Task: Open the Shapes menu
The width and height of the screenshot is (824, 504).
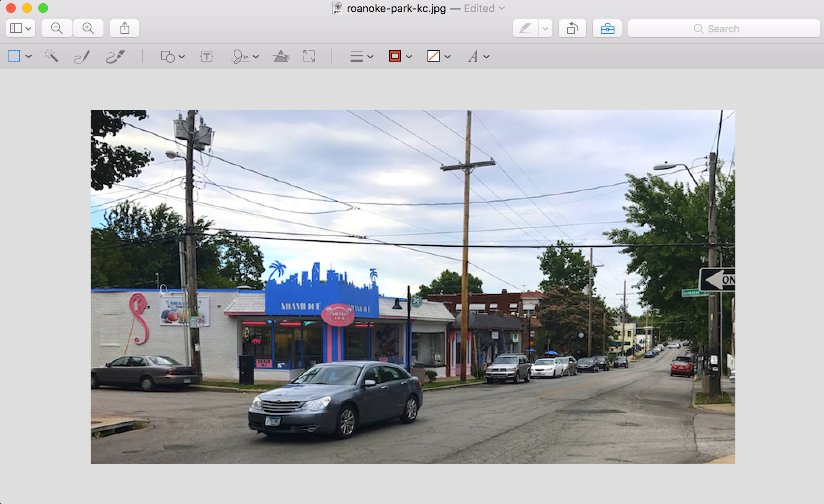Action: (x=172, y=56)
